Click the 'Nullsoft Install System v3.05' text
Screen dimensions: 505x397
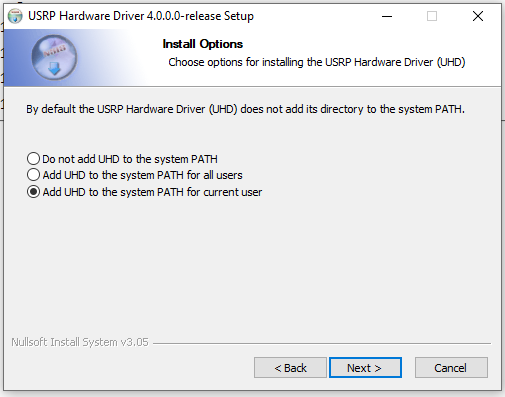80,342
